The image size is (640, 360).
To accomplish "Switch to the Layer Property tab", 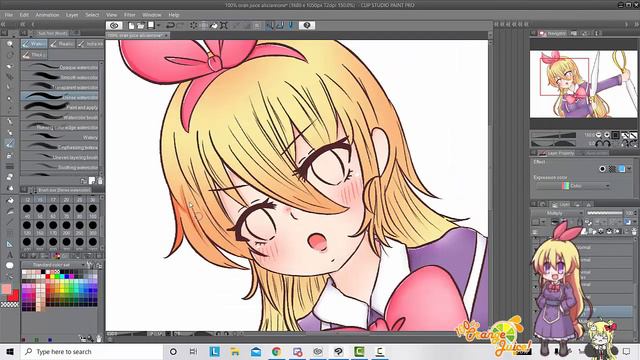I will click(557, 153).
